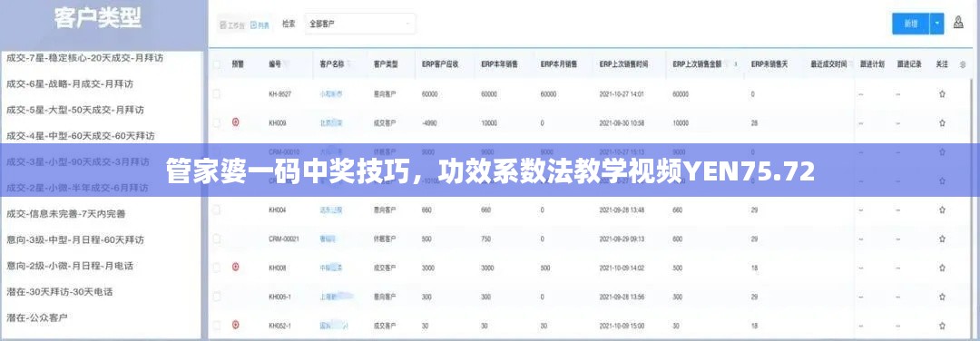Check the box for row KH008
The height and width of the screenshot is (341, 980).
click(x=217, y=268)
